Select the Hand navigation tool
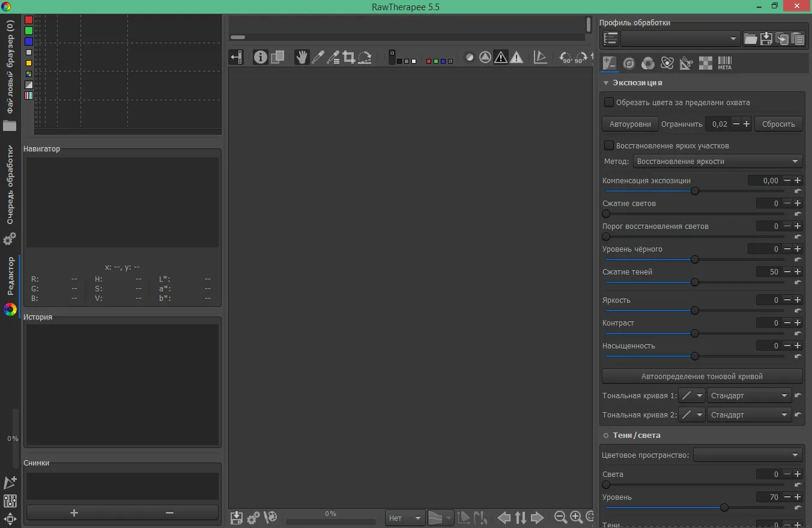Viewport: 812px width, 528px height. (x=301, y=58)
